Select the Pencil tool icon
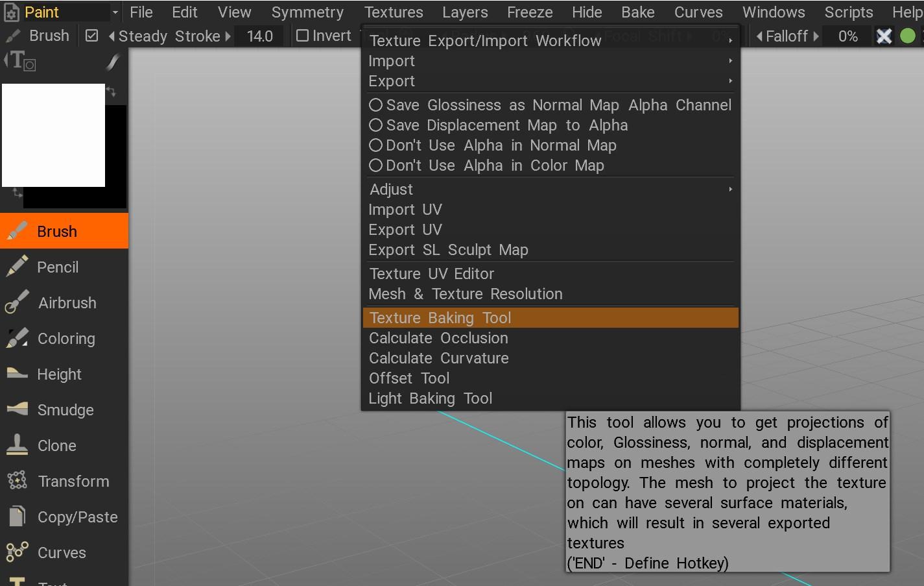 17,267
